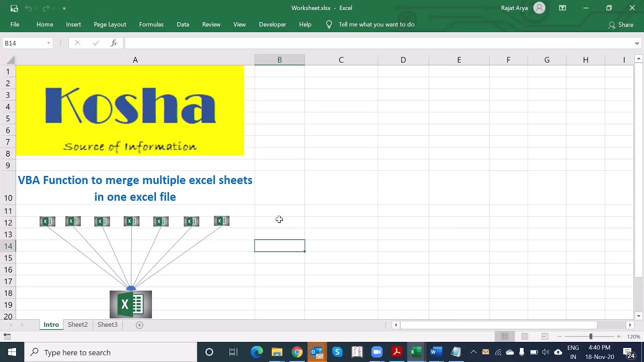Switch to Page Layout view
The image size is (644, 362).
tap(525, 336)
